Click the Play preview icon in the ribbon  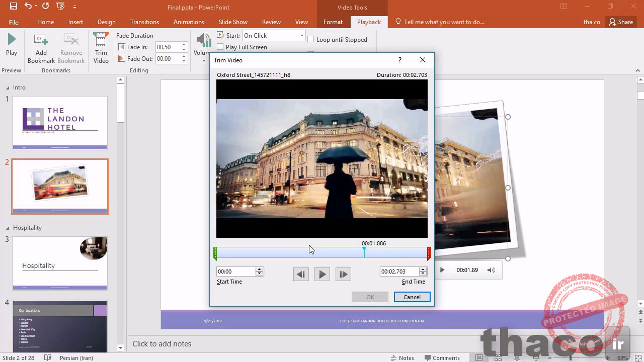(12, 40)
